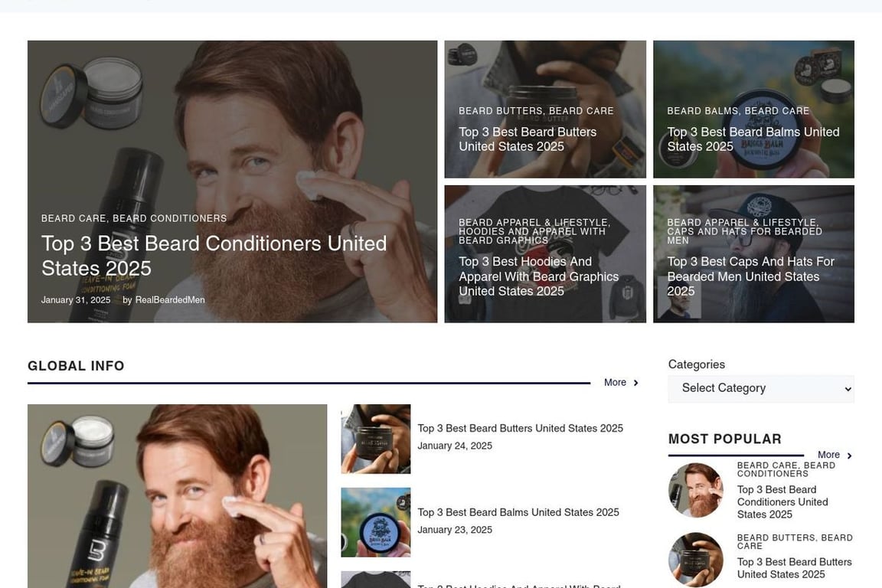The image size is (882, 588).
Task: Click the More link under Most Popular
Action: [x=828, y=455]
